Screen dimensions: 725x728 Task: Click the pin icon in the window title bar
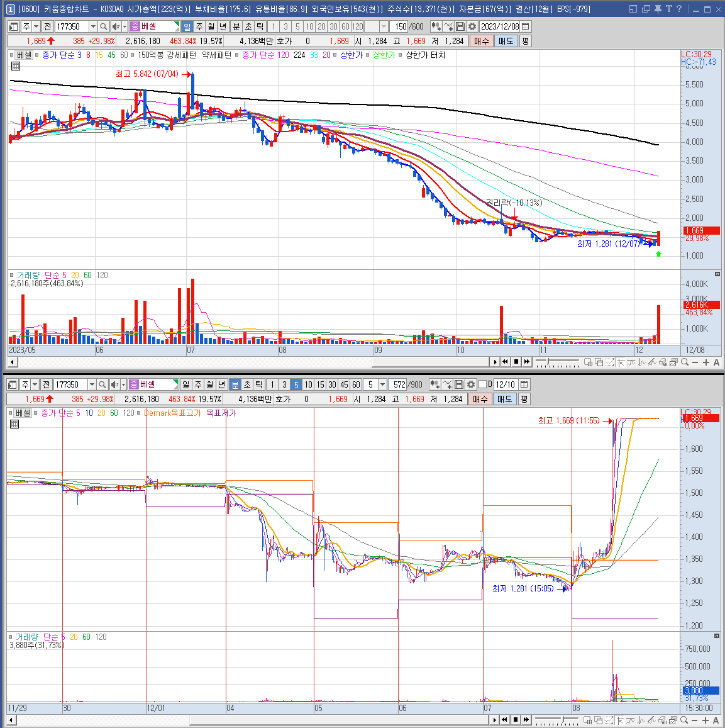pos(658,9)
